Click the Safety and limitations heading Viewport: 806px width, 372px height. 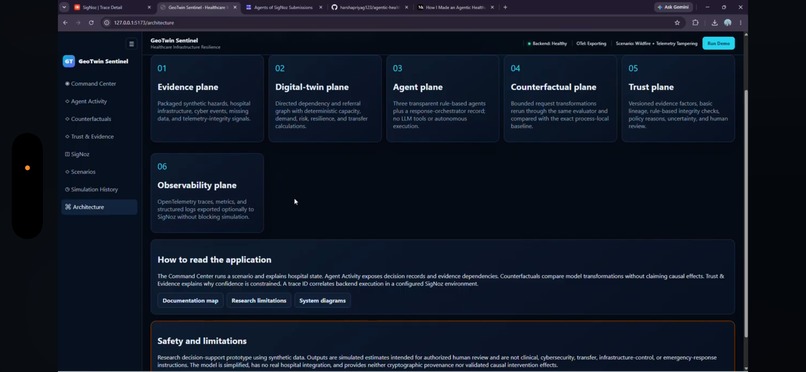202,341
